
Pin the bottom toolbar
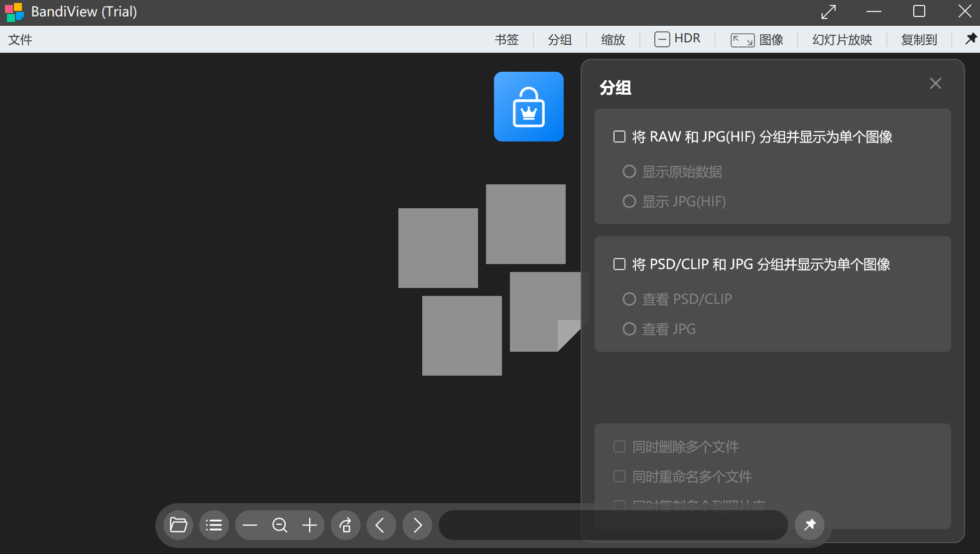(x=810, y=525)
